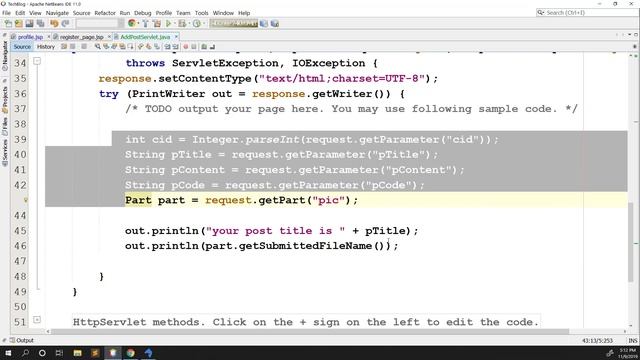Click the Redo arrow icon
This screenshot has height=360, width=640.
tap(65, 24)
